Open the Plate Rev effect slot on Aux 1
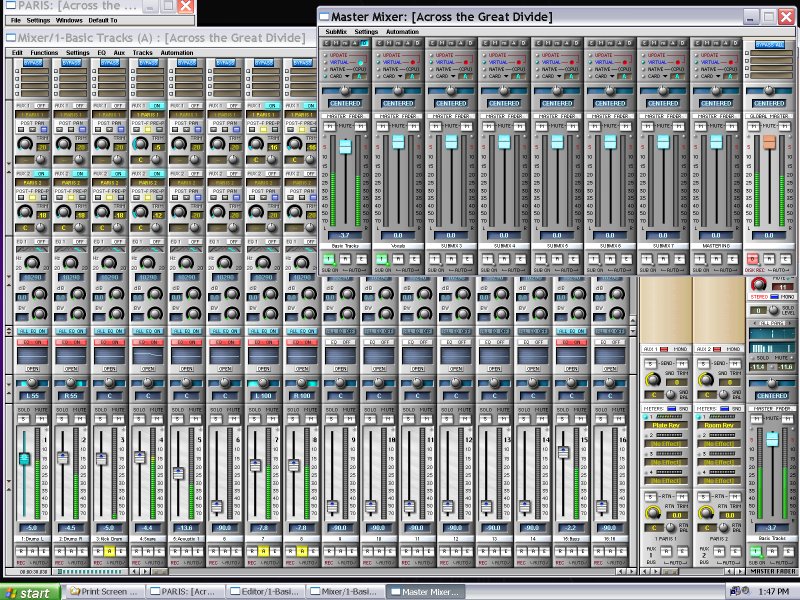The height and width of the screenshot is (600, 800). click(665, 425)
